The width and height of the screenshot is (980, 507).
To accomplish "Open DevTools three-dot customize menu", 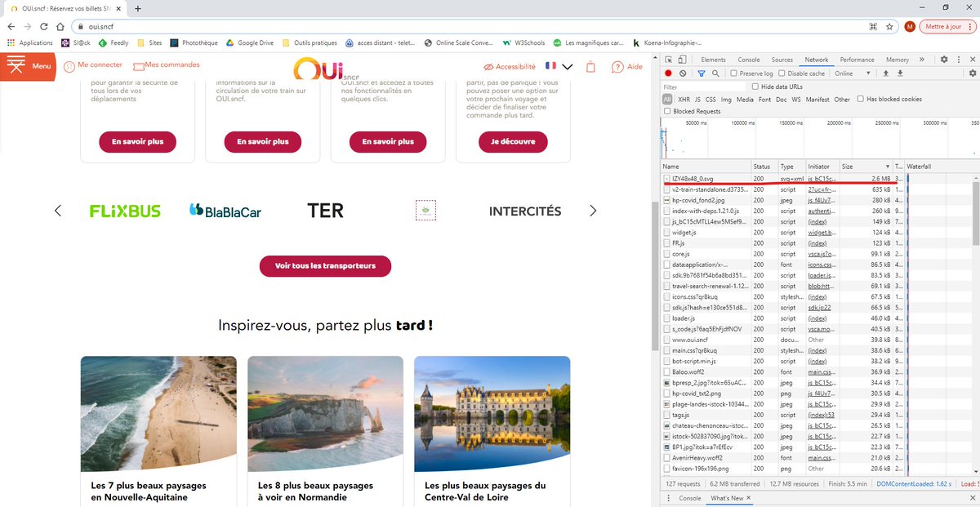I will [x=958, y=60].
